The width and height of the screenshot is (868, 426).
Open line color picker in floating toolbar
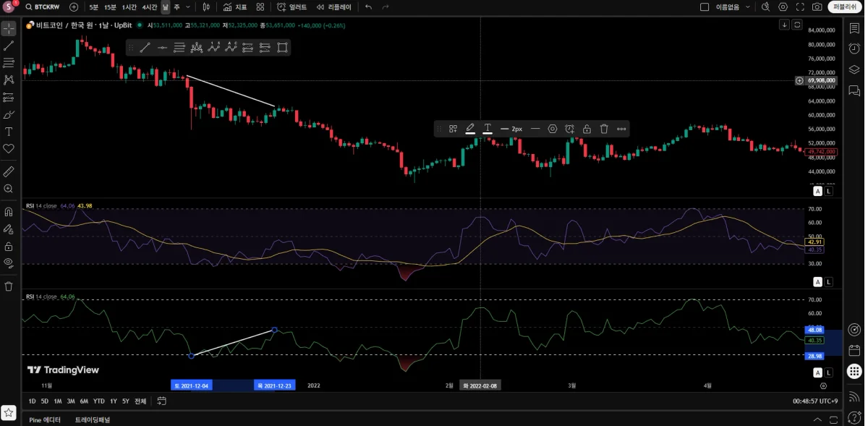click(470, 129)
